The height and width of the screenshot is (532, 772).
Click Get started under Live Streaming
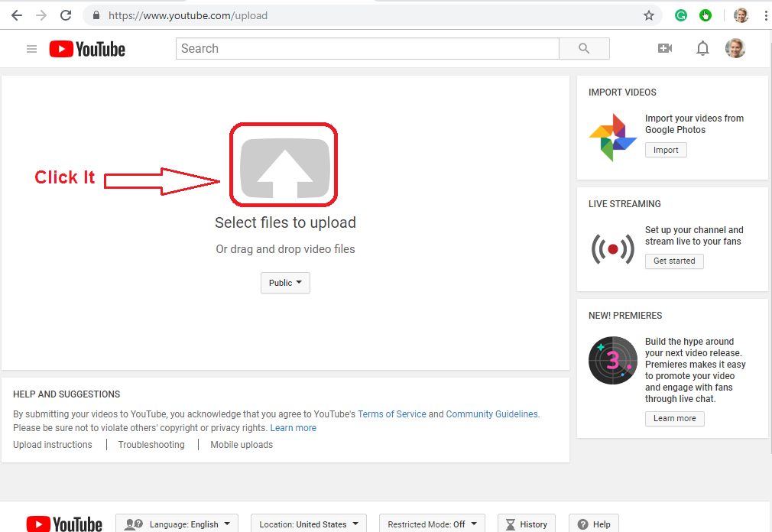click(673, 261)
